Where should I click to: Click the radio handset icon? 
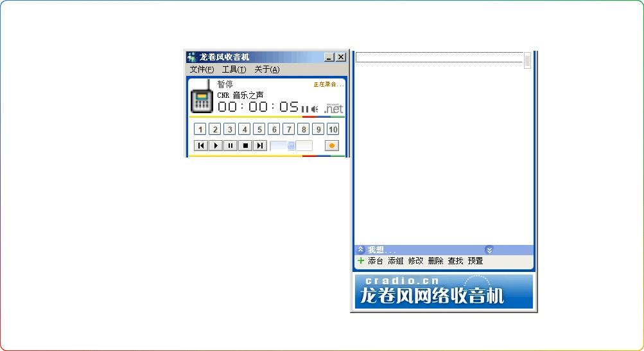pyautogui.click(x=202, y=98)
